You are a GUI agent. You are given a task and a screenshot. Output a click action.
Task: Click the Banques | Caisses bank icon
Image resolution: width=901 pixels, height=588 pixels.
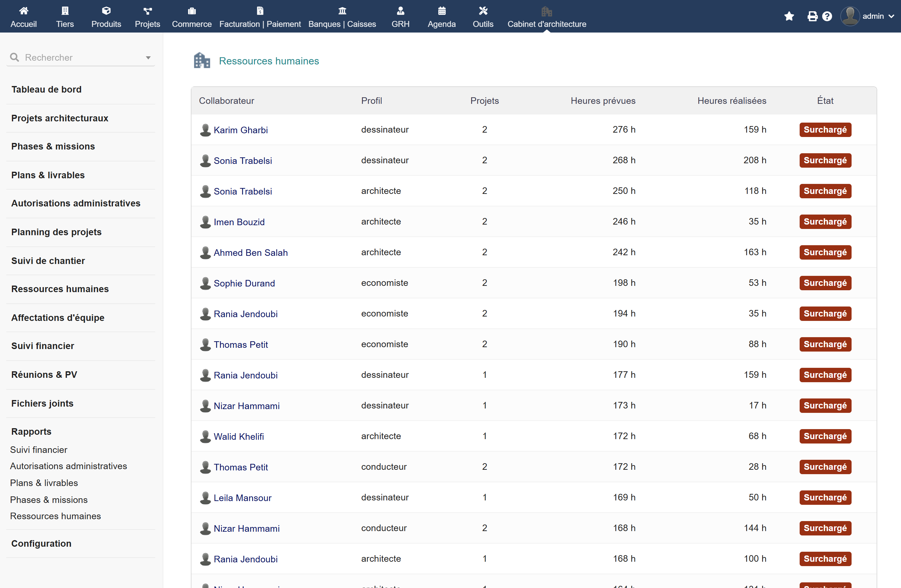pos(342,11)
